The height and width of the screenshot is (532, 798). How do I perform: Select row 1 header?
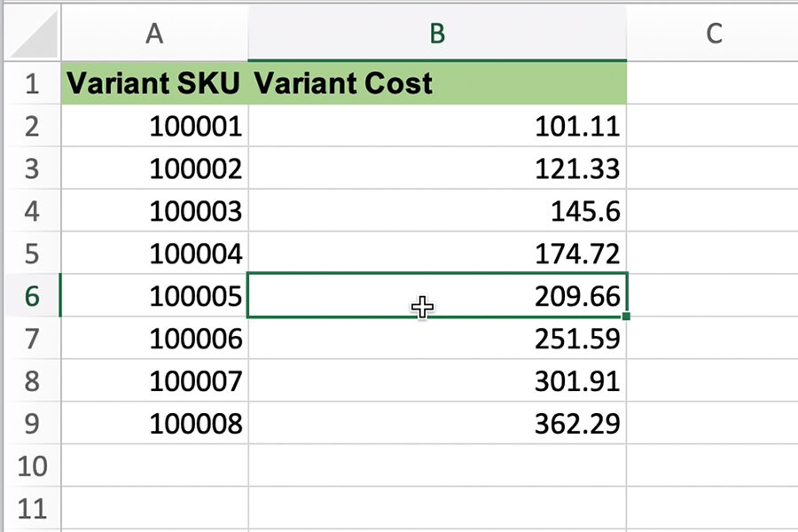32,83
